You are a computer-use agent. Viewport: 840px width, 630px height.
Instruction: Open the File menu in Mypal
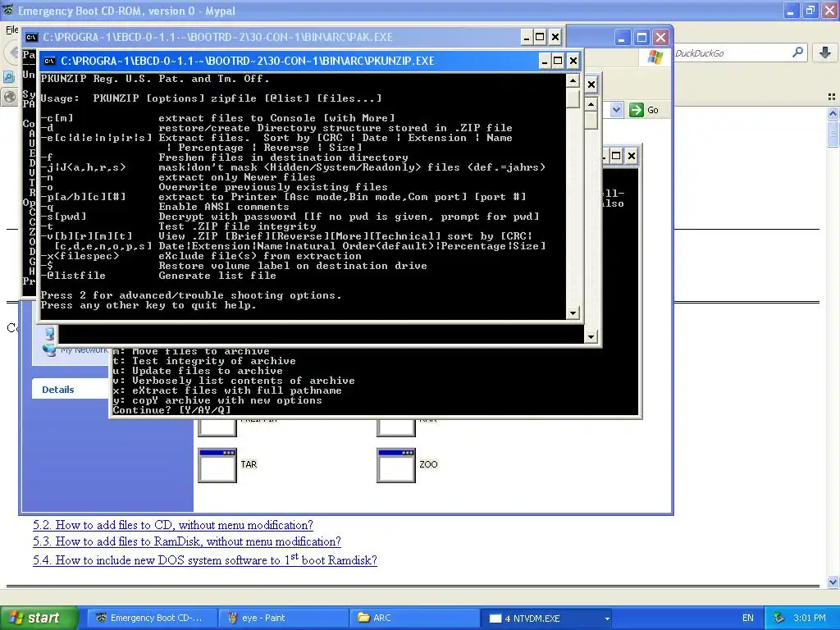[11, 30]
